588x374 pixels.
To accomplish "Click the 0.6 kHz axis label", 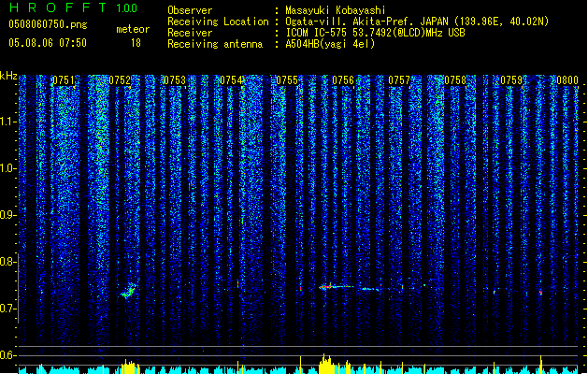I will (7, 355).
